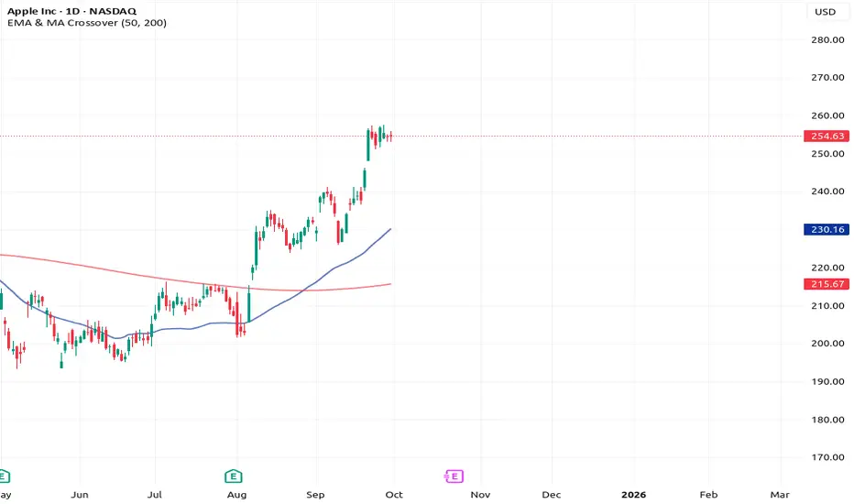Image resolution: width=854 pixels, height=504 pixels.
Task: Click the upcoming magenta earnings marker
Action: 452,475
